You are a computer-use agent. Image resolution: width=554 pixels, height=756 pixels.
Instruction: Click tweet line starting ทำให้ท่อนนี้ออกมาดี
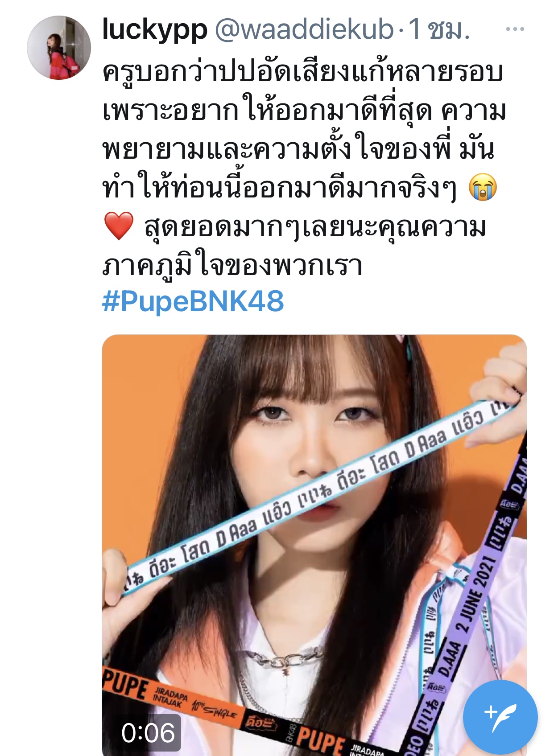pyautogui.click(x=279, y=188)
